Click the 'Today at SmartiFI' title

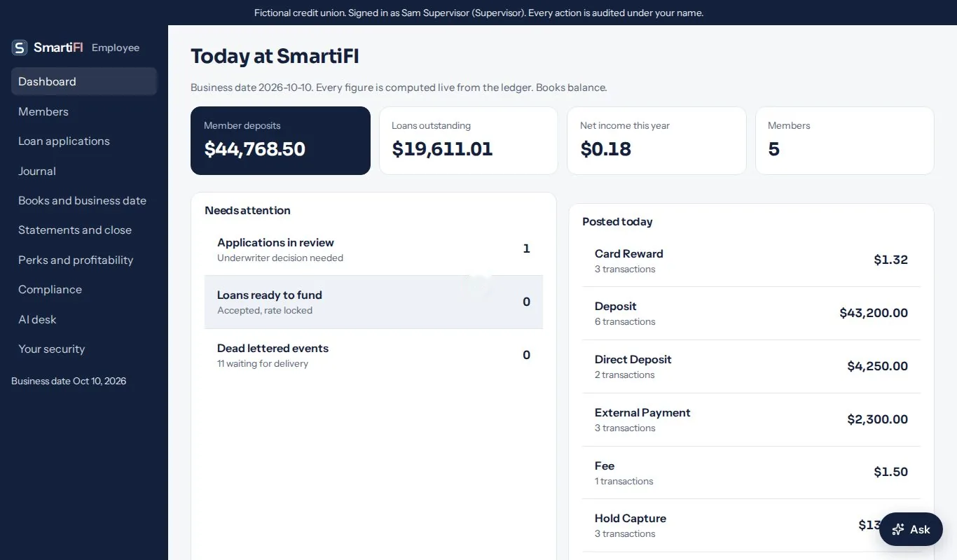(275, 56)
